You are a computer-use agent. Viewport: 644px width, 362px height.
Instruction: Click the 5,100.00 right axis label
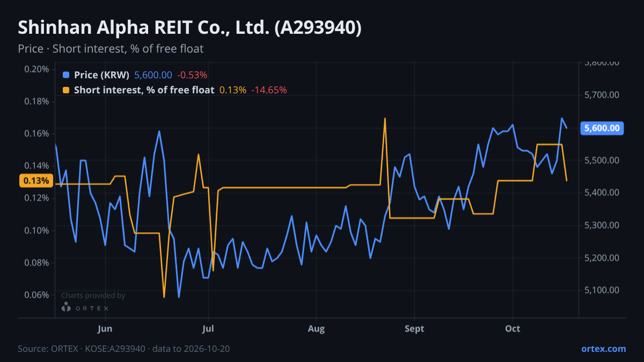click(602, 290)
